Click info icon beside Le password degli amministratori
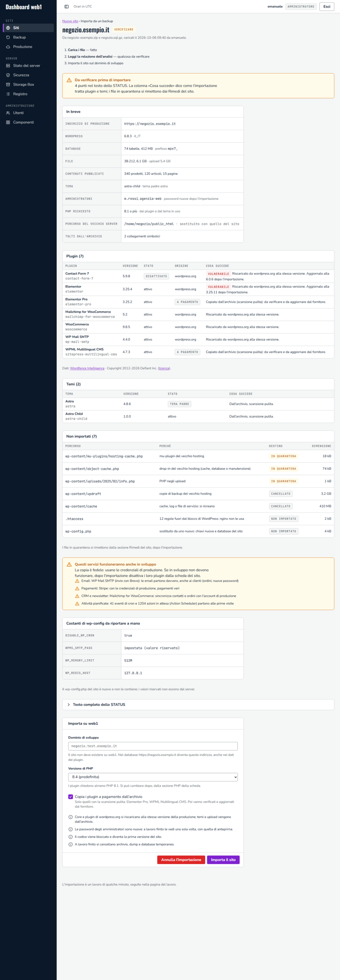The image size is (340, 980). pos(70,829)
